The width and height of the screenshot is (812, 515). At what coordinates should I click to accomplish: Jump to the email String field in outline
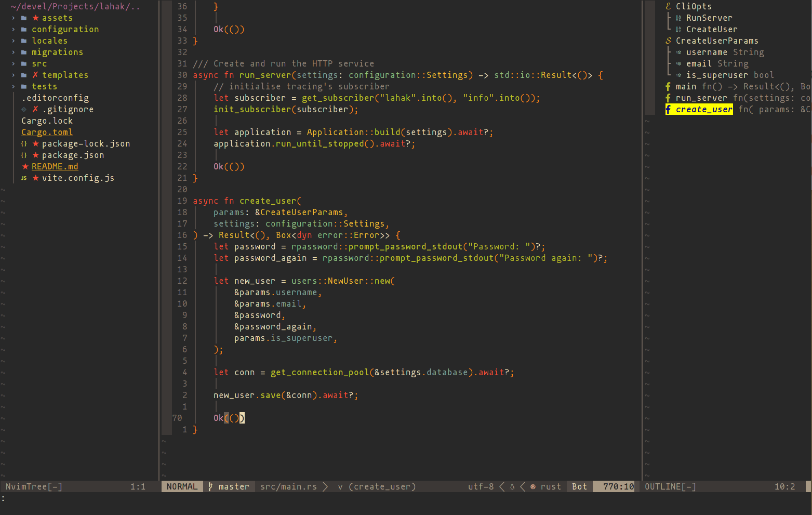pos(717,64)
